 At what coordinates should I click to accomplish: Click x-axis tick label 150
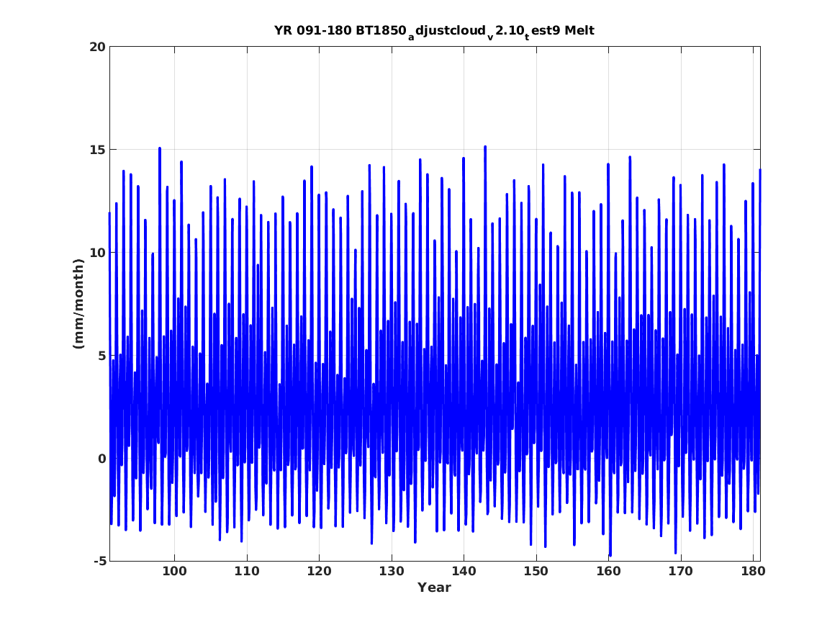[536, 571]
